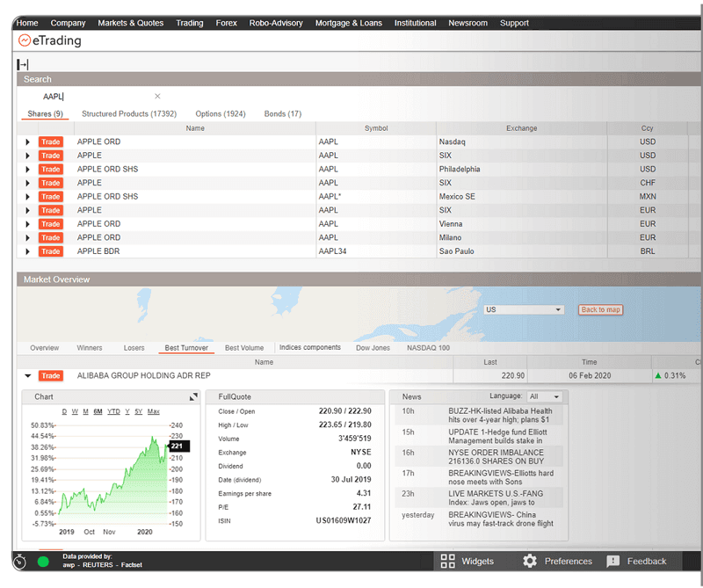Set chart range to D

(64, 411)
